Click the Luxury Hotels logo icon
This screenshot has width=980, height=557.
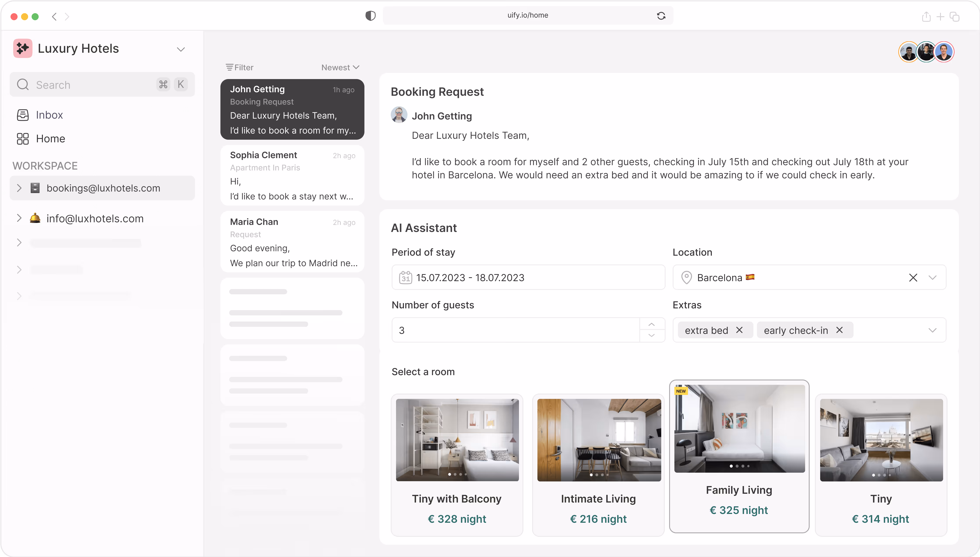(x=23, y=49)
